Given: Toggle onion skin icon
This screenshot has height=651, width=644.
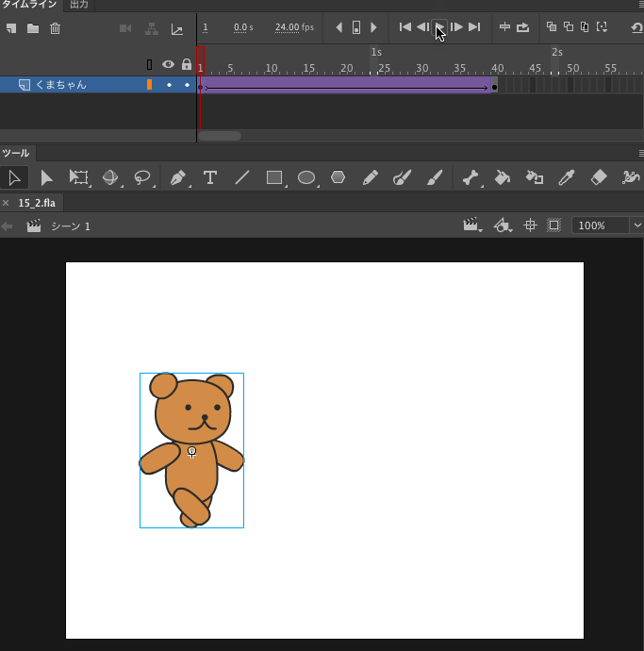Looking at the screenshot, I should 551,27.
